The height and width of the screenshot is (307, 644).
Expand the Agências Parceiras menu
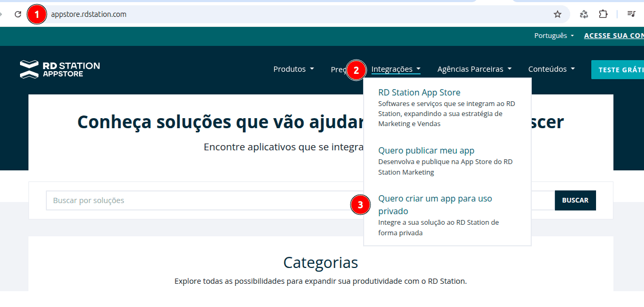tap(474, 69)
